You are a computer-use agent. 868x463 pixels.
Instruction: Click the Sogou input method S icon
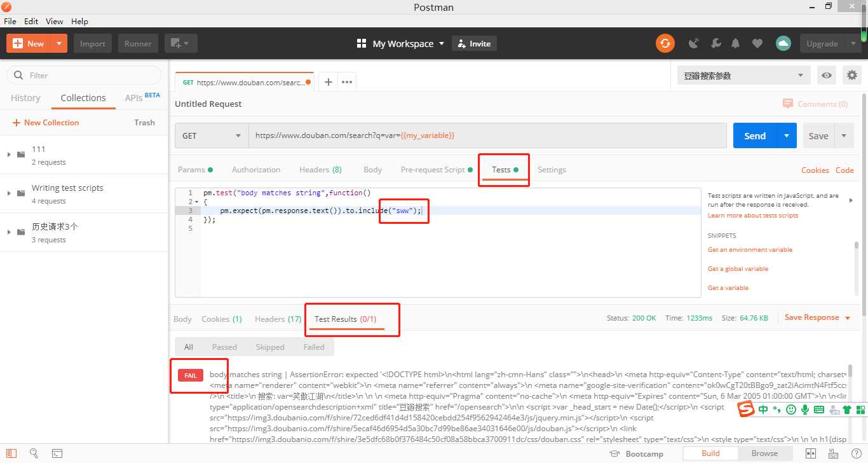pos(746,410)
